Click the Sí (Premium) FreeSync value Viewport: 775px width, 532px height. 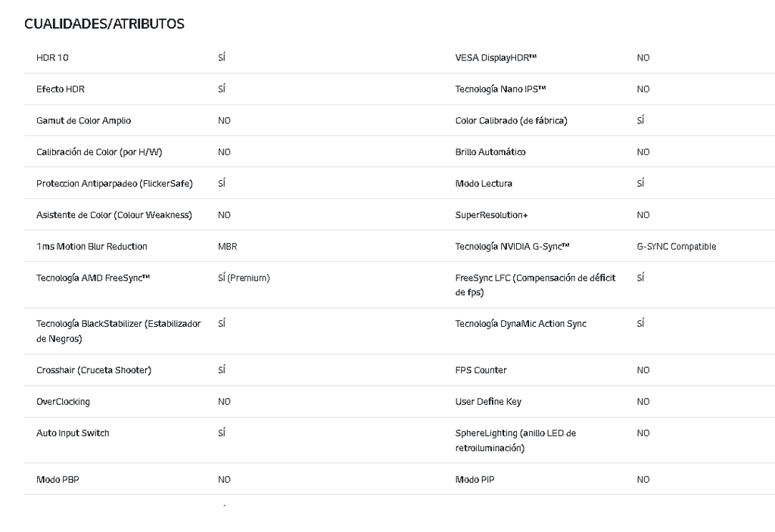(x=244, y=278)
